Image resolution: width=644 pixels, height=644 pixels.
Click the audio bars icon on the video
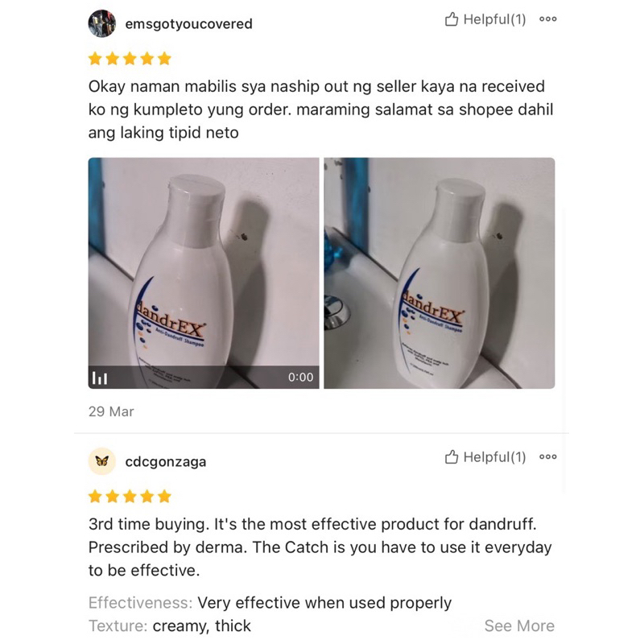click(100, 378)
